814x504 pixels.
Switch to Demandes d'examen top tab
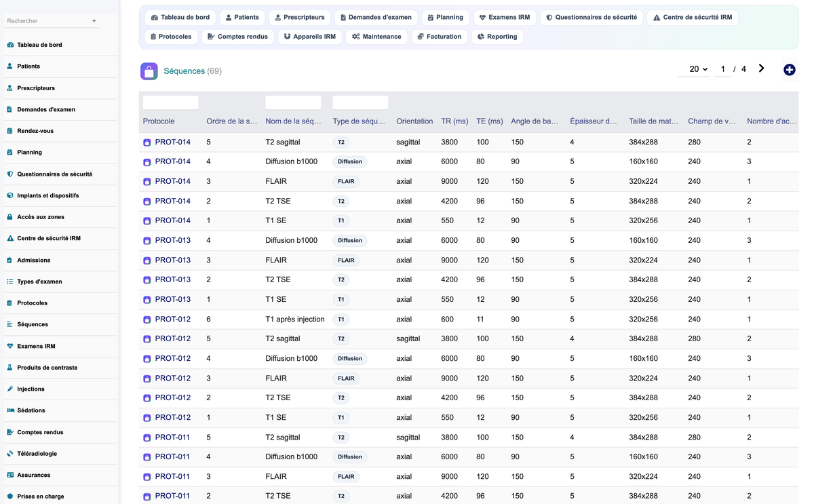point(376,18)
